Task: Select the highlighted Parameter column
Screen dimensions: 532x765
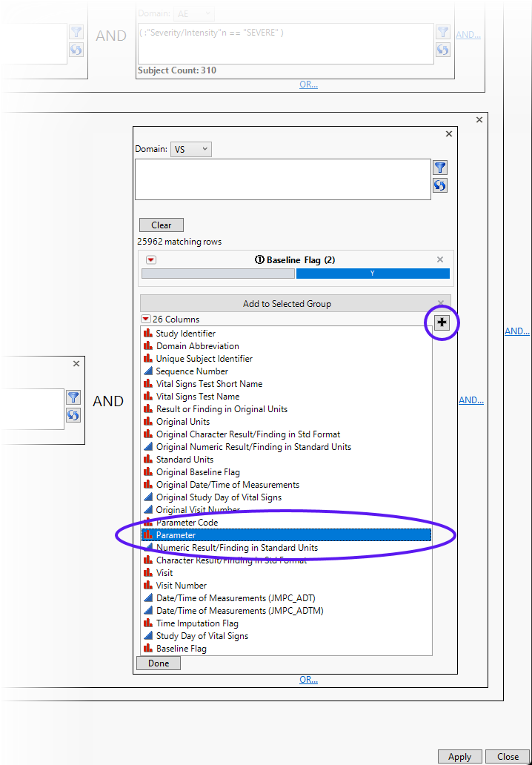Action: pos(286,535)
